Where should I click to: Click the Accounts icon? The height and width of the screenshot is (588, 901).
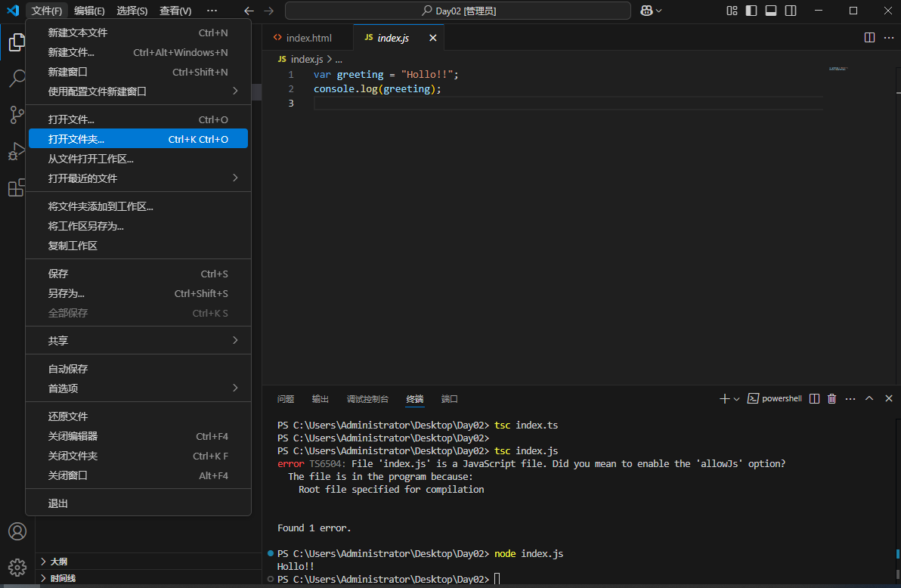17,532
